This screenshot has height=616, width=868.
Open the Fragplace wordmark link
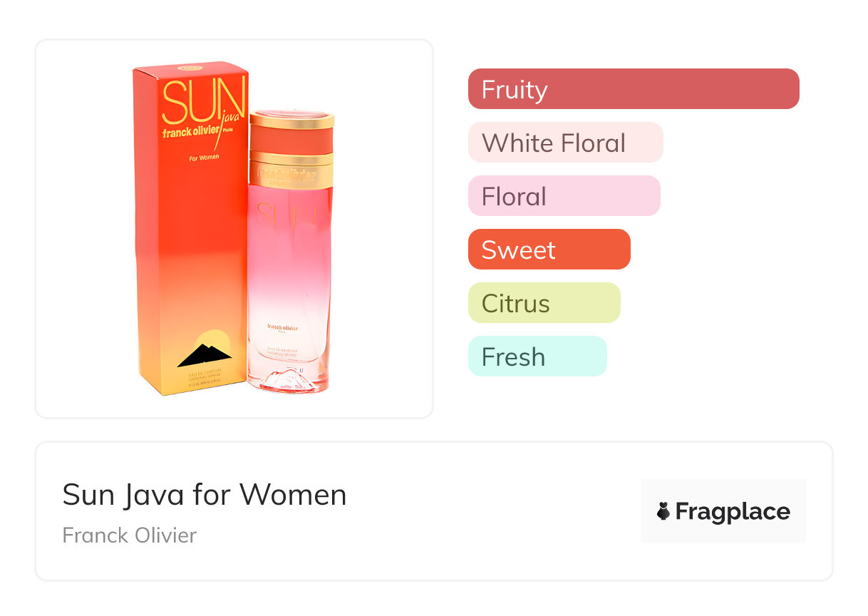coord(732,512)
